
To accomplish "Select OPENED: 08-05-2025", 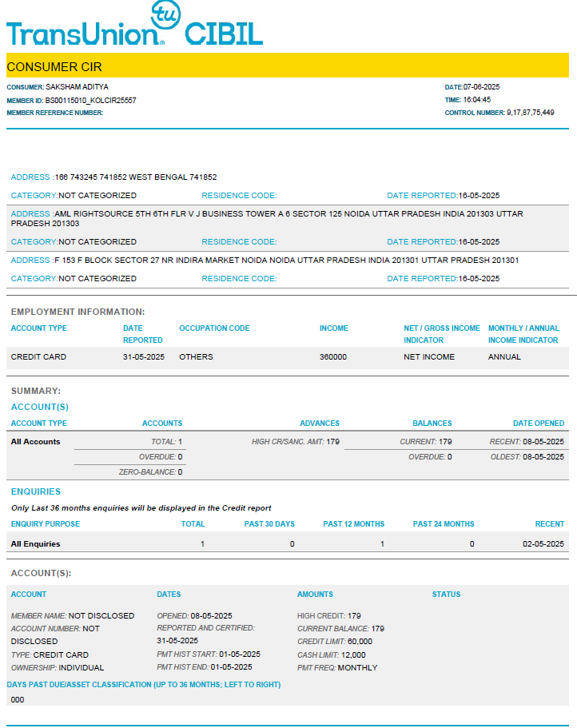I will (x=194, y=615).
